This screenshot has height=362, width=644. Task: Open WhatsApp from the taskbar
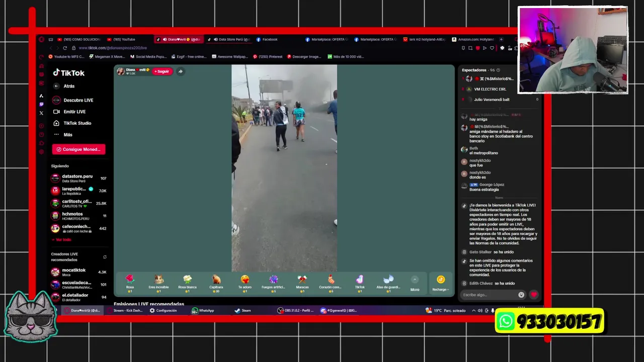click(203, 311)
